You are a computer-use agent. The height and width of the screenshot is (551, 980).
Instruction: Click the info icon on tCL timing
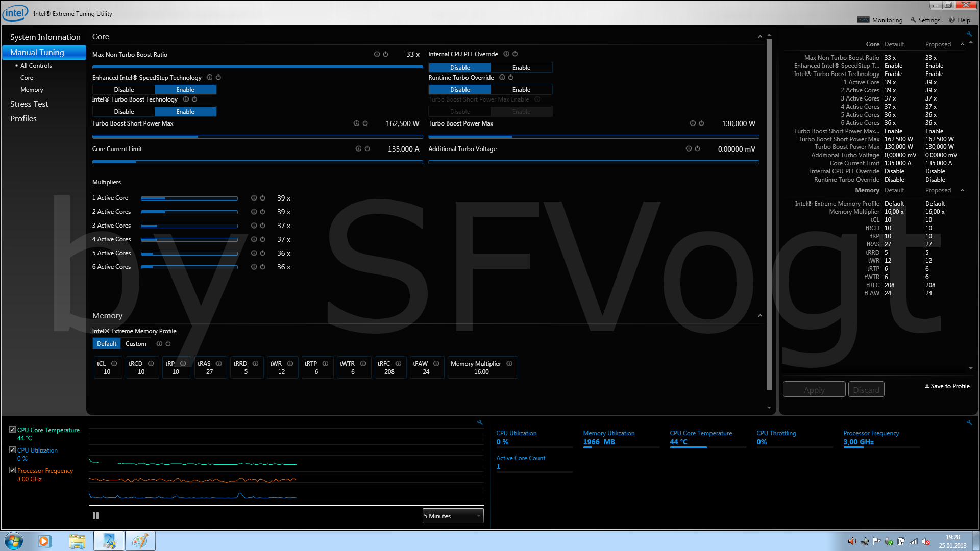[114, 364]
